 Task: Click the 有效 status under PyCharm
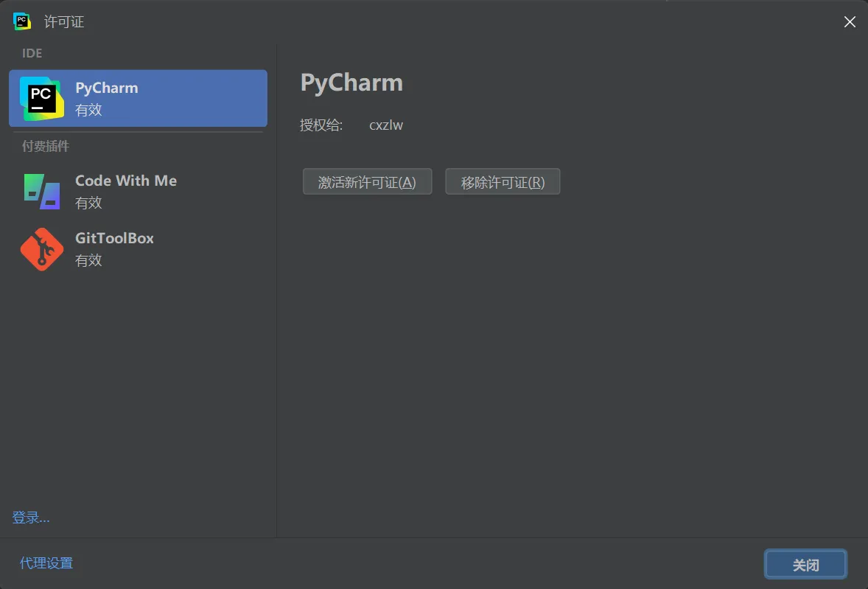click(x=88, y=110)
